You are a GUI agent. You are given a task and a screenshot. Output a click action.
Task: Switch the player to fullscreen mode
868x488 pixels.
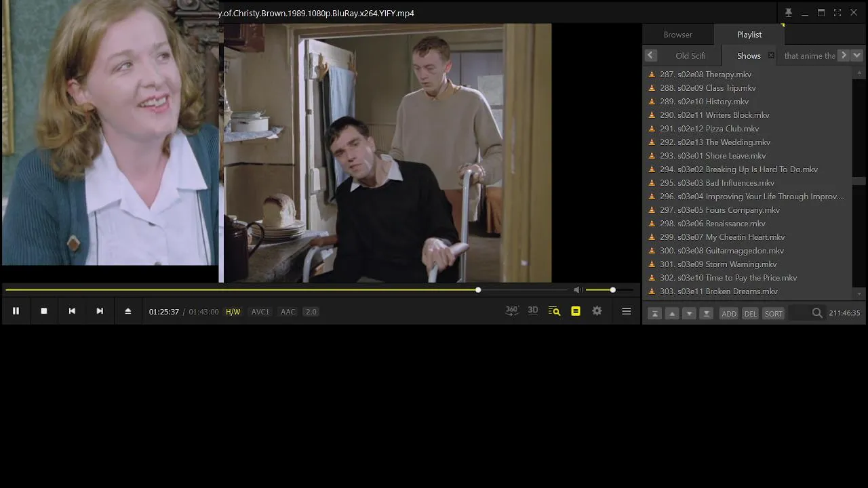tap(837, 13)
